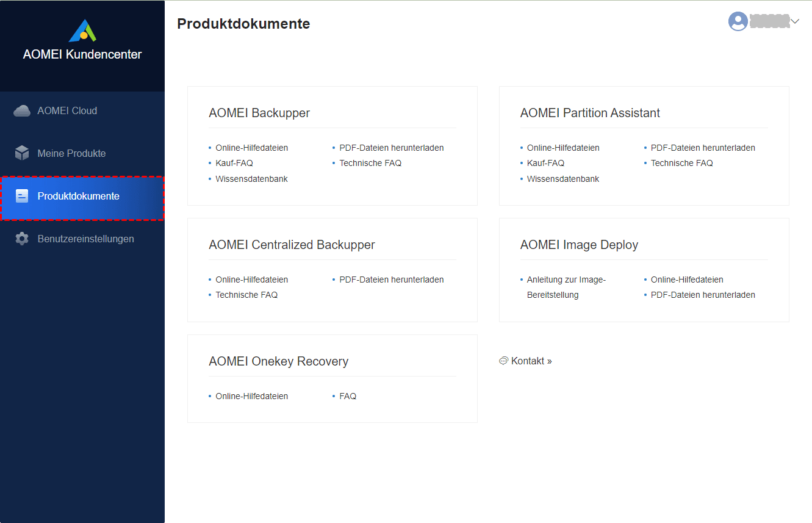Click the gear icon for Benutzereinstellungen
This screenshot has width=812, height=523.
22,239
